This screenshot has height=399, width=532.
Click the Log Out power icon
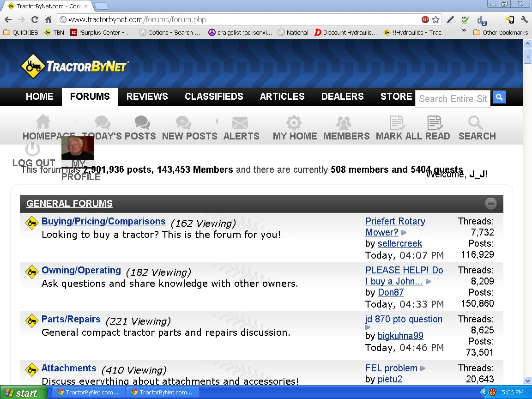tap(32, 149)
